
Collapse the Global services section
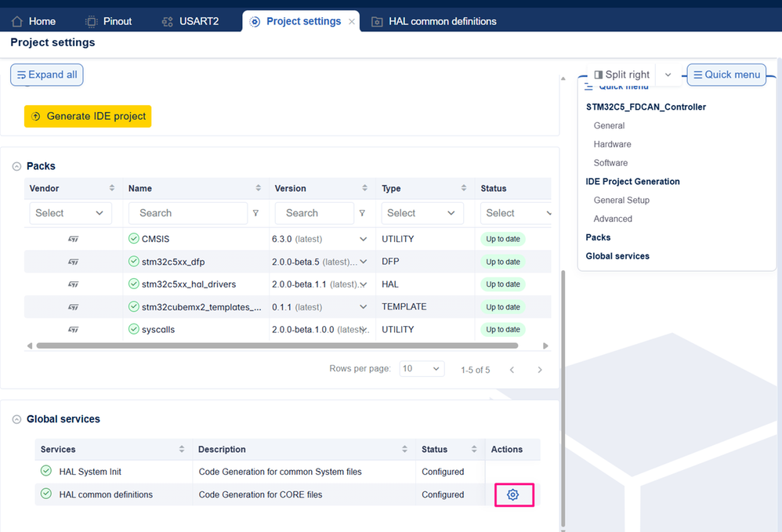[16, 419]
